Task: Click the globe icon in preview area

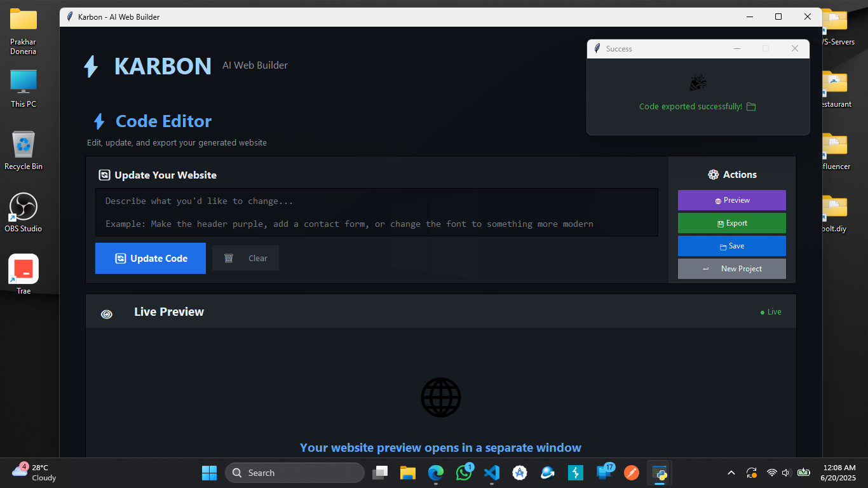Action: 441,397
